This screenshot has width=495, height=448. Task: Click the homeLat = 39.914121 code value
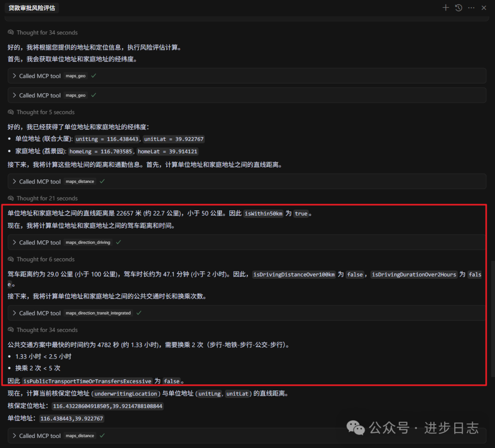pos(168,152)
